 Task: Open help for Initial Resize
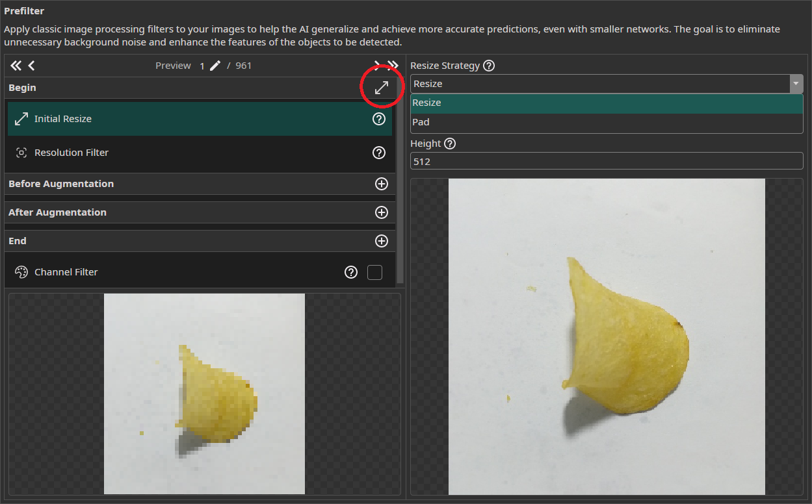(378, 118)
